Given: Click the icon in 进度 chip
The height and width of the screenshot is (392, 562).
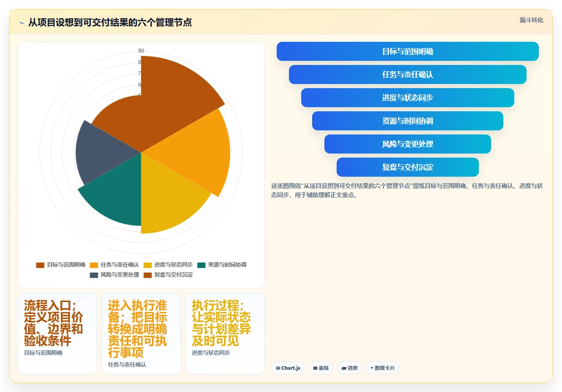Looking at the screenshot, I should (343, 368).
